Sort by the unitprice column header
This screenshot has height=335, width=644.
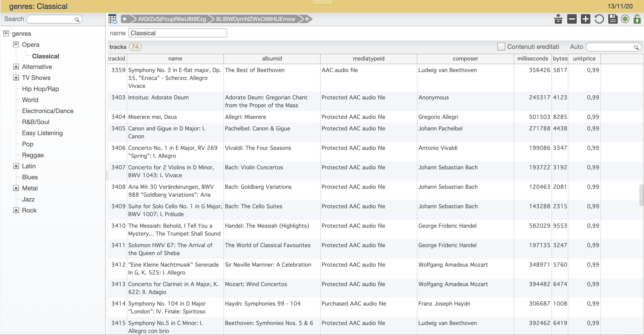point(584,59)
